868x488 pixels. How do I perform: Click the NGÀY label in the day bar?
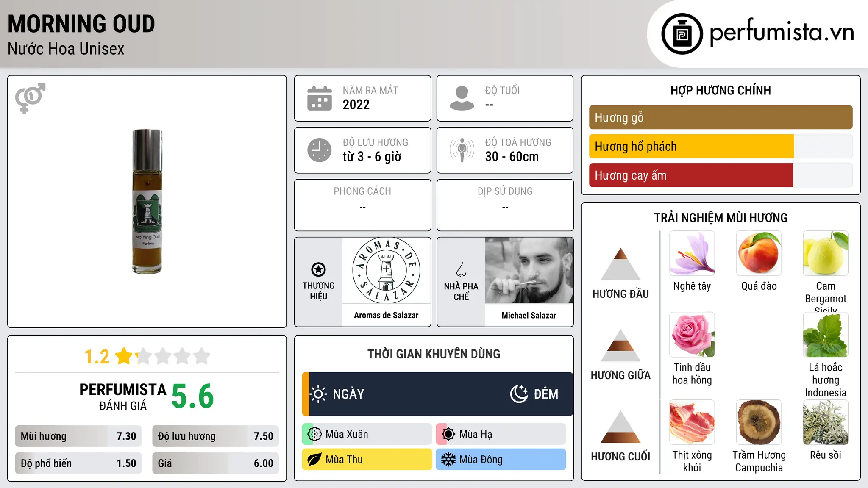click(x=348, y=394)
